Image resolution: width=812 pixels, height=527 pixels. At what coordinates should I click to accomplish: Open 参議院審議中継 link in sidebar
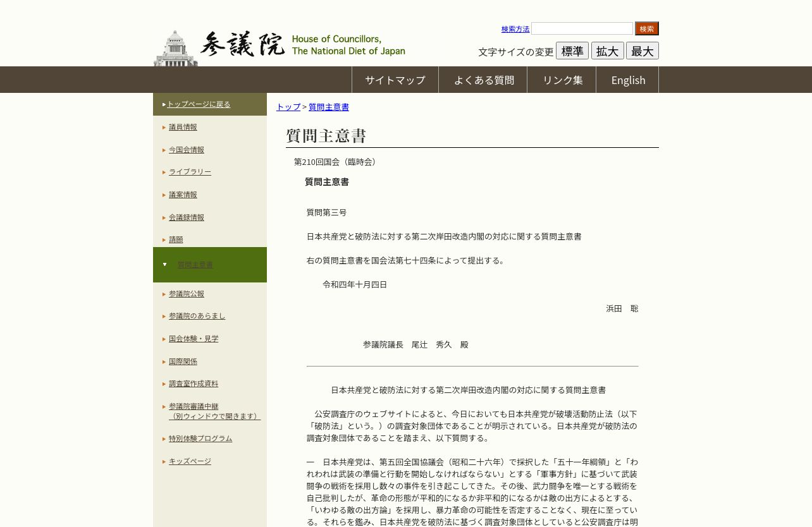pyautogui.click(x=214, y=411)
